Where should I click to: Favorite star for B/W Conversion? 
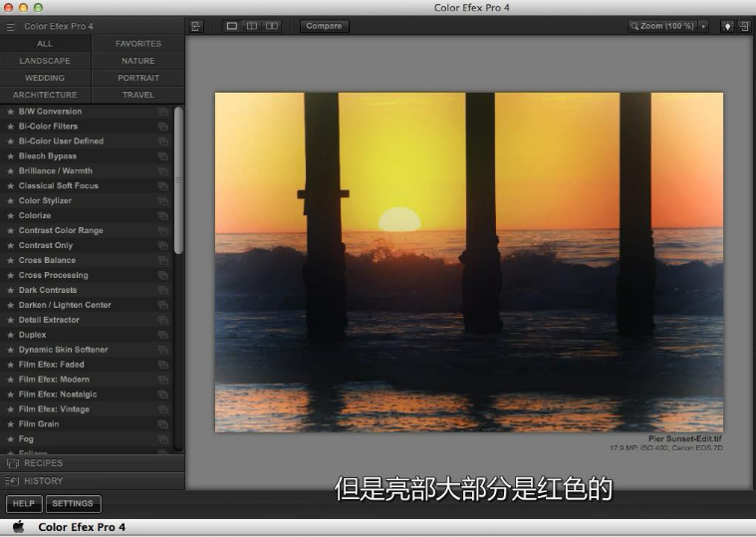(10, 112)
